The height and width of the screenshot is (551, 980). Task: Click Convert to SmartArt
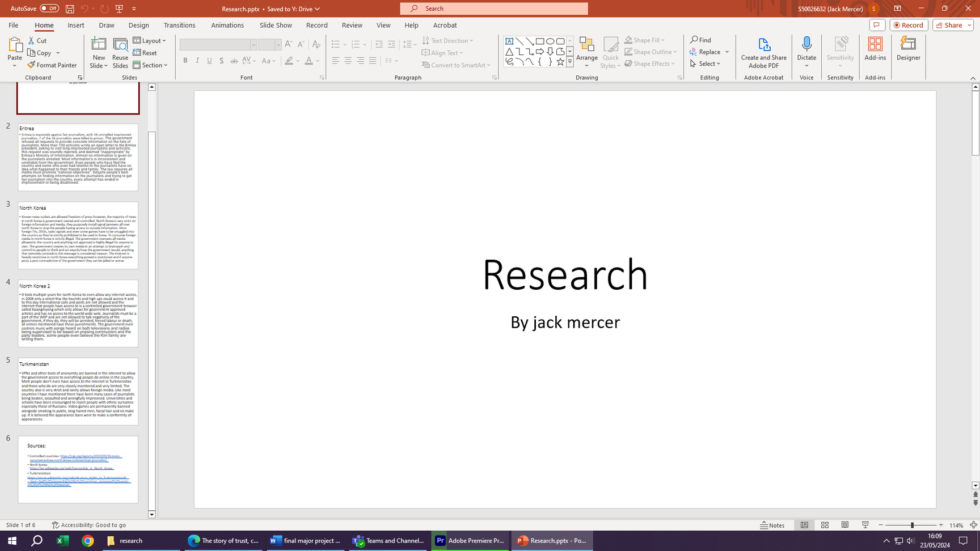coord(457,65)
